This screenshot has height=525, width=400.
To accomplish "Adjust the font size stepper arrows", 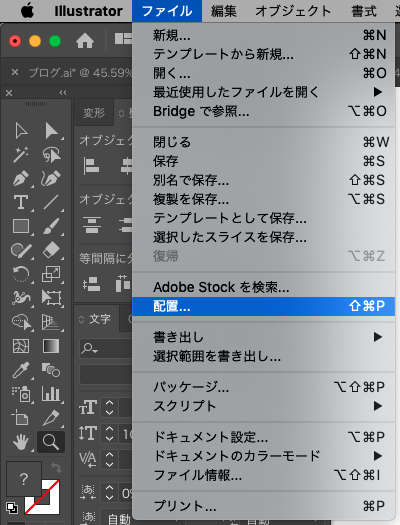I will [109, 407].
